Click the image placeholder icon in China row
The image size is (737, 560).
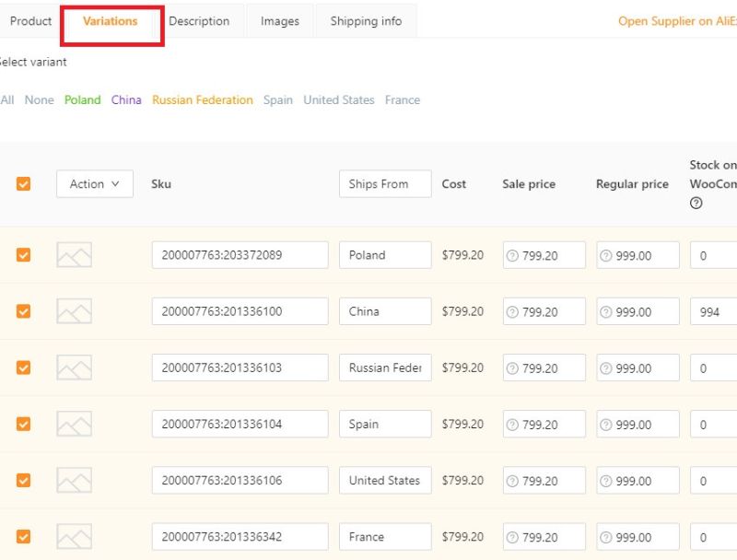(x=74, y=311)
